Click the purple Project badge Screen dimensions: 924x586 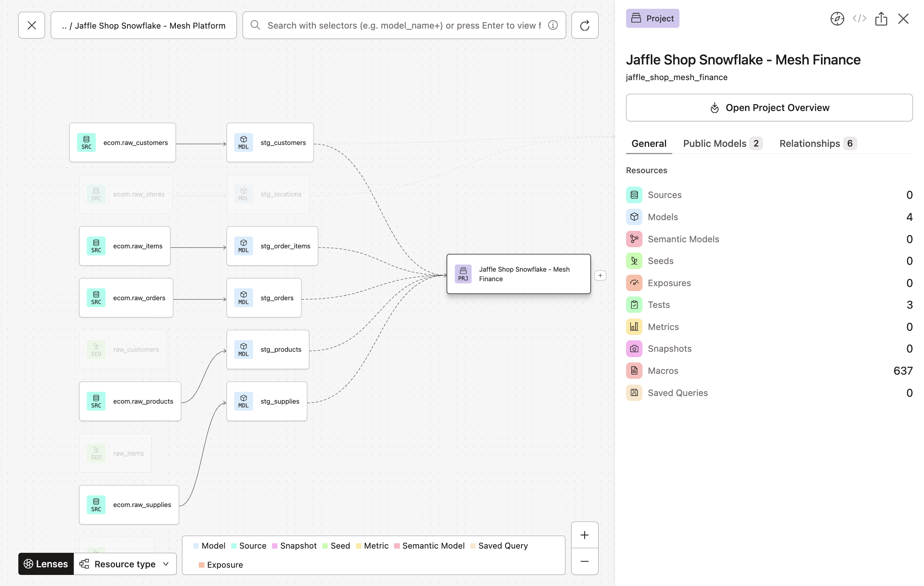click(x=652, y=18)
